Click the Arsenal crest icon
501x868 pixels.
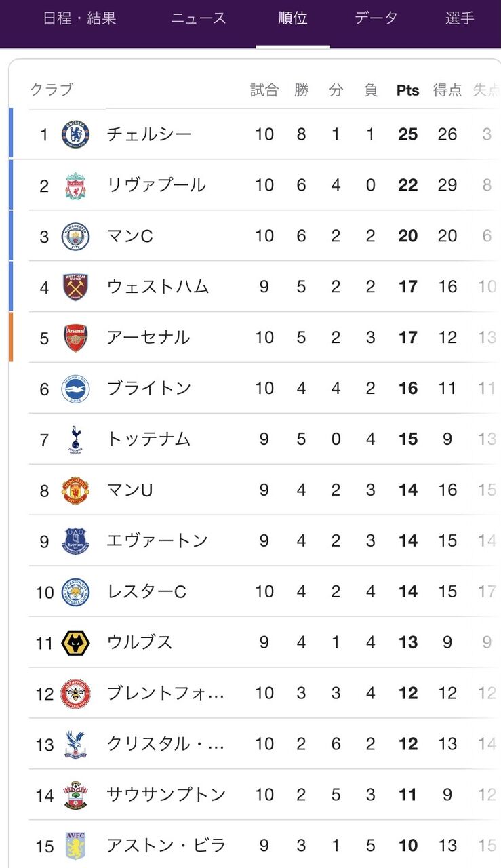[75, 338]
